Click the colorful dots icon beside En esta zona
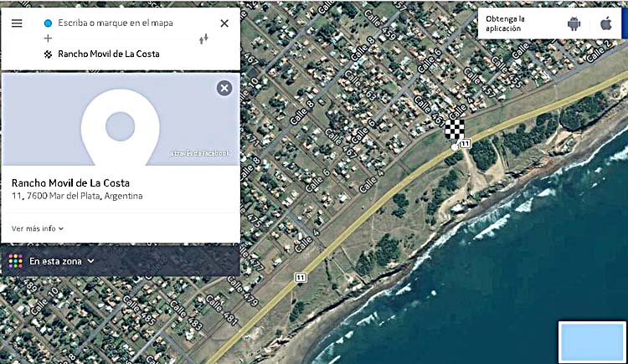Image resolution: width=628 pixels, height=364 pixels. 16,261
